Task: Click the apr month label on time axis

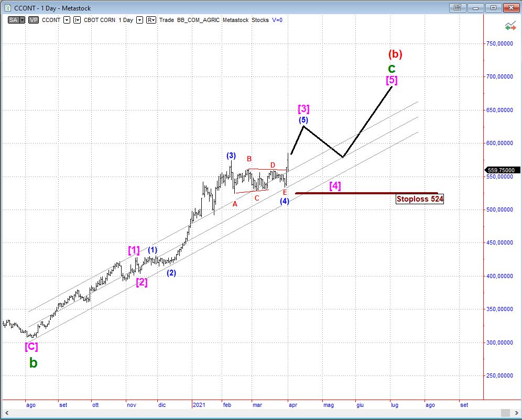Action: pyautogui.click(x=293, y=405)
